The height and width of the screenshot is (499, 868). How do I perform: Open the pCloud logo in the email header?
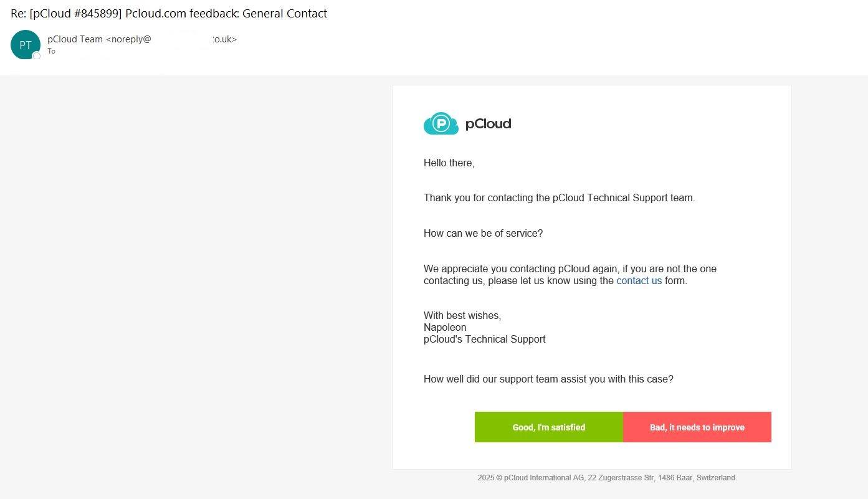pyautogui.click(x=467, y=123)
